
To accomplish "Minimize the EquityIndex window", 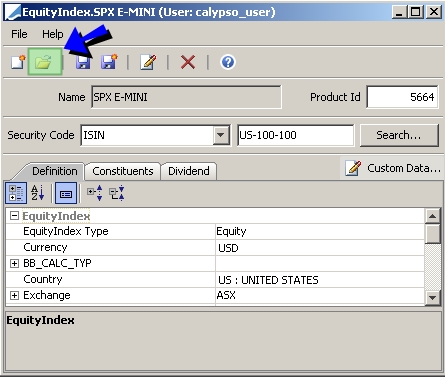I will [x=399, y=12].
